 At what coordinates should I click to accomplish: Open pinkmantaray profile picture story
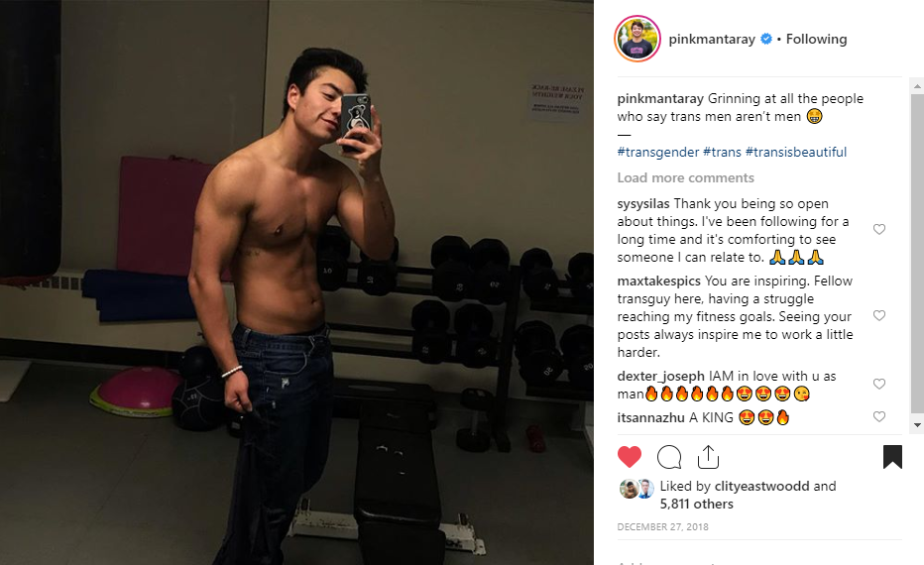click(637, 39)
